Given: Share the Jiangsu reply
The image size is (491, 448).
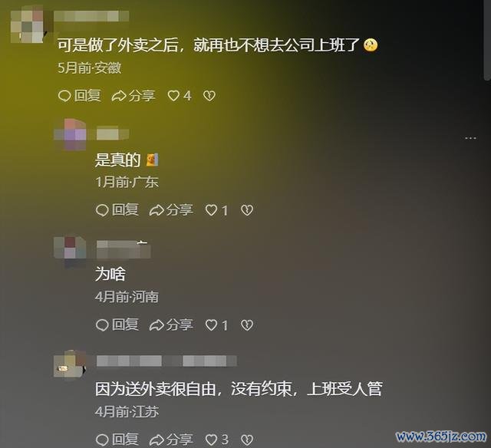Looking at the screenshot, I should click(x=171, y=440).
